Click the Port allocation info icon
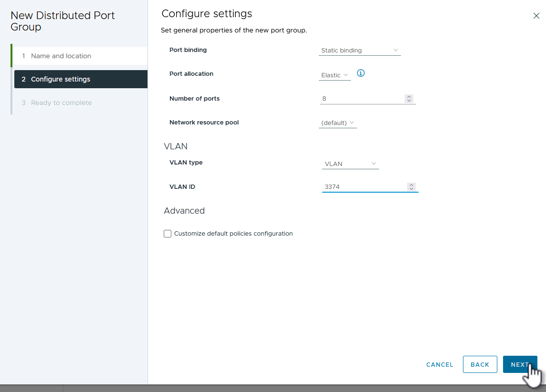This screenshot has width=546, height=392. point(361,73)
